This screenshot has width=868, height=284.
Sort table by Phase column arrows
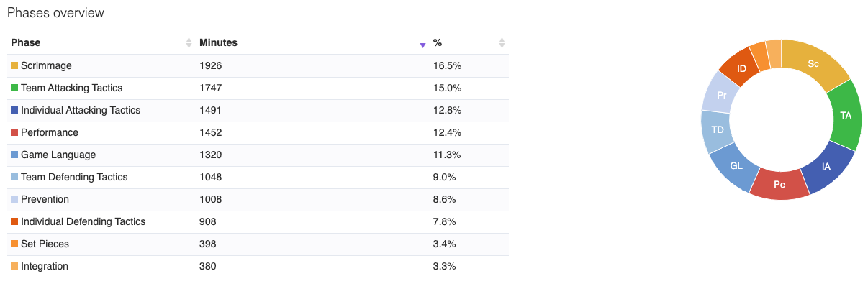pyautogui.click(x=189, y=43)
